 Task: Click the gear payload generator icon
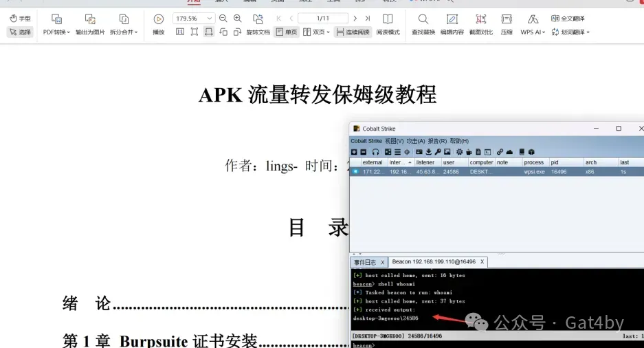[460, 152]
